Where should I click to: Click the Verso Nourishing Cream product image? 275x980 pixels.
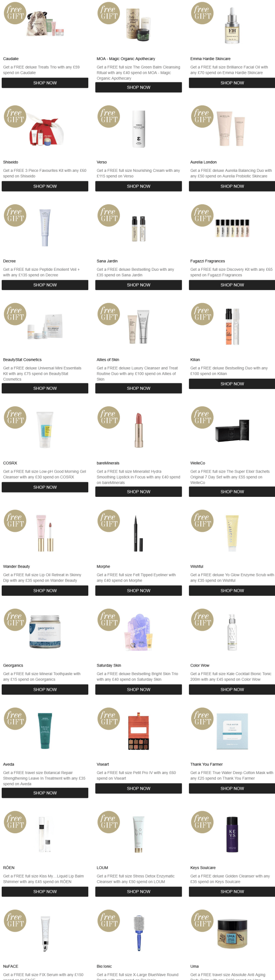tap(139, 129)
